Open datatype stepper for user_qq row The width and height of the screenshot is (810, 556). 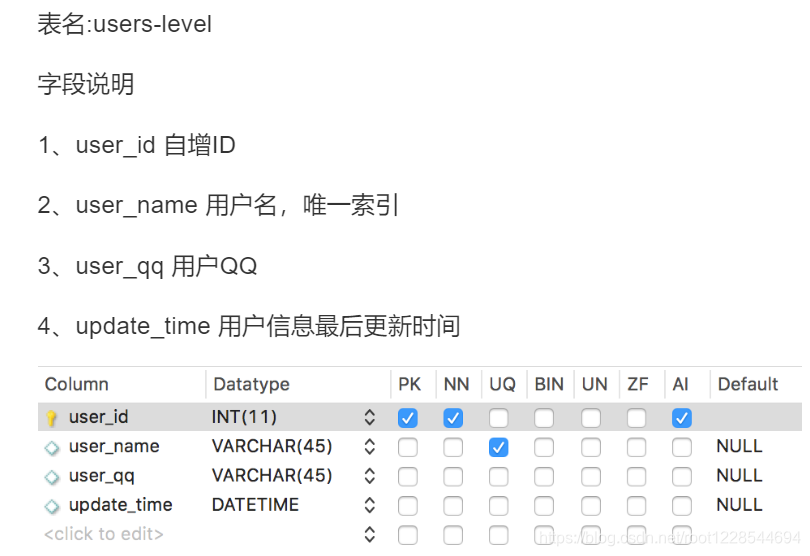[369, 476]
